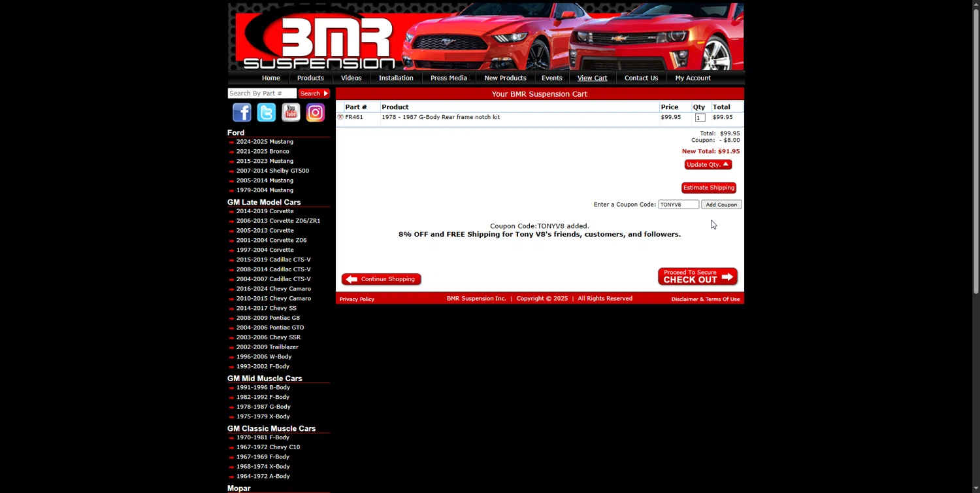Select View Cart in navigation
Viewport: 980px width, 493px height.
pos(593,78)
